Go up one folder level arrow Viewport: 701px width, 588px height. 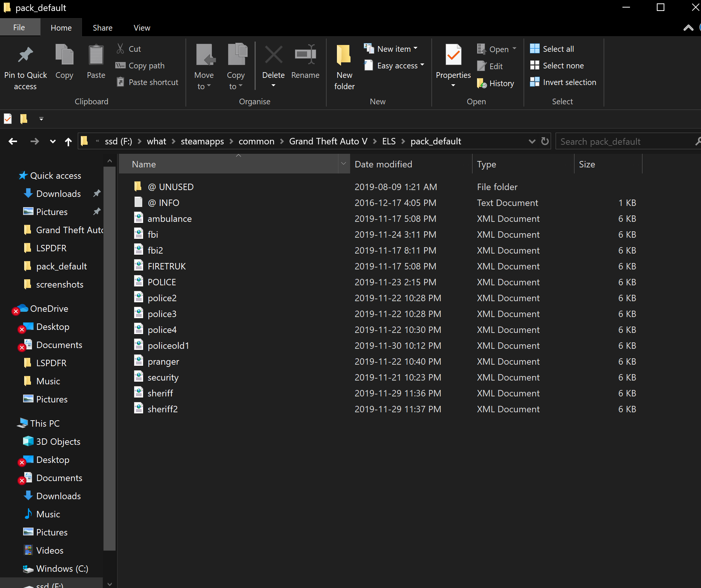(x=68, y=142)
